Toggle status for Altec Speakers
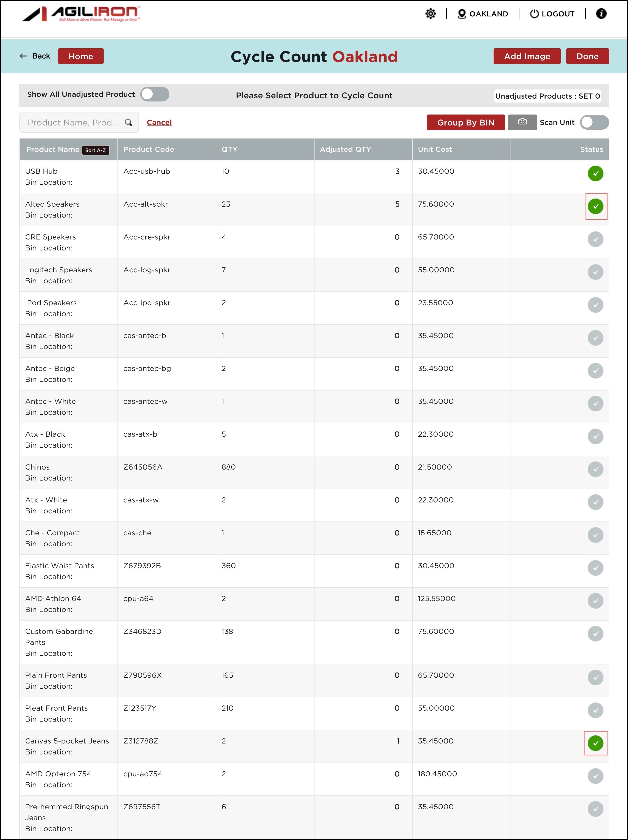This screenshot has height=840, width=628. (595, 207)
